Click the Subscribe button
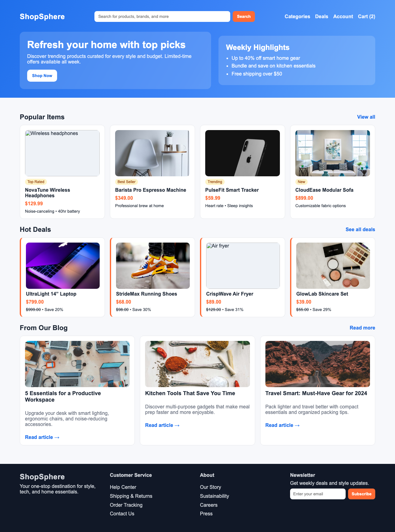 [362, 494]
